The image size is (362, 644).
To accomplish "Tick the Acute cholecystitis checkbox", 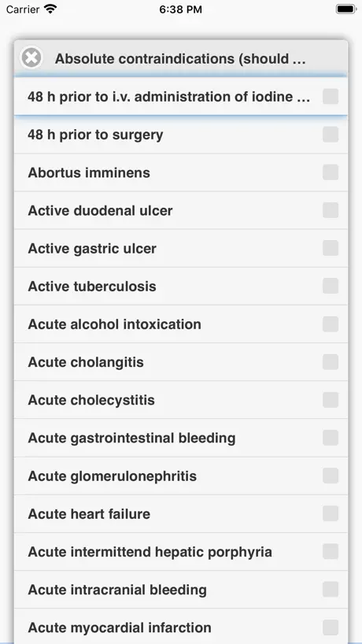I will [x=331, y=400].
